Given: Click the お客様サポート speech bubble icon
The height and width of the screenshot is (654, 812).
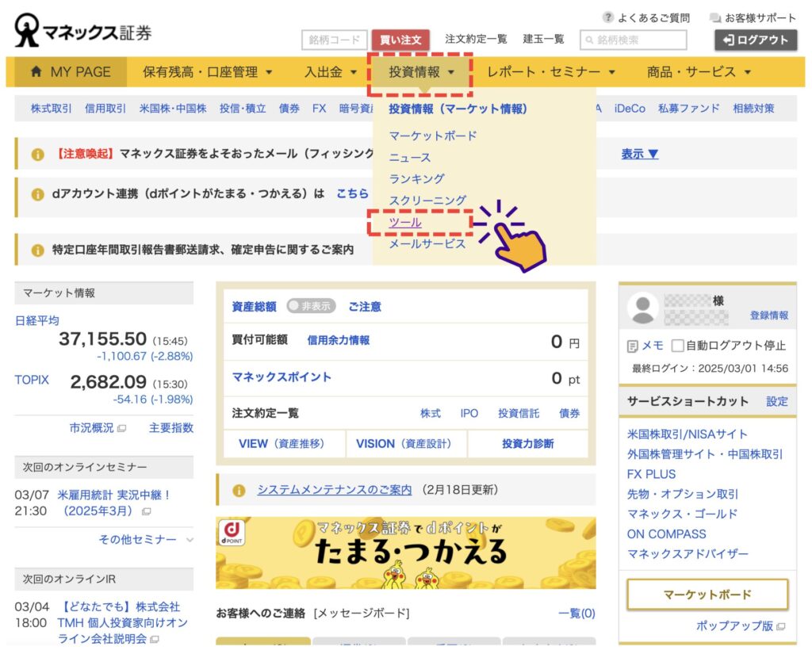Looking at the screenshot, I should (714, 18).
